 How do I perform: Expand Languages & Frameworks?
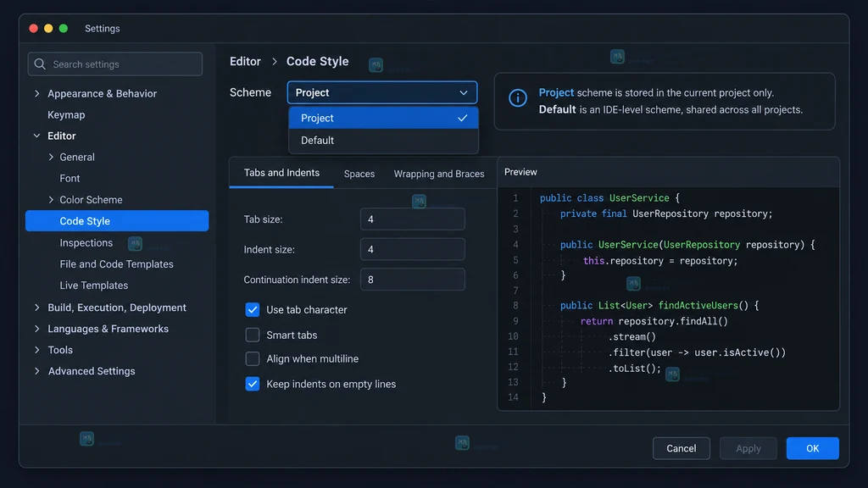coord(37,329)
